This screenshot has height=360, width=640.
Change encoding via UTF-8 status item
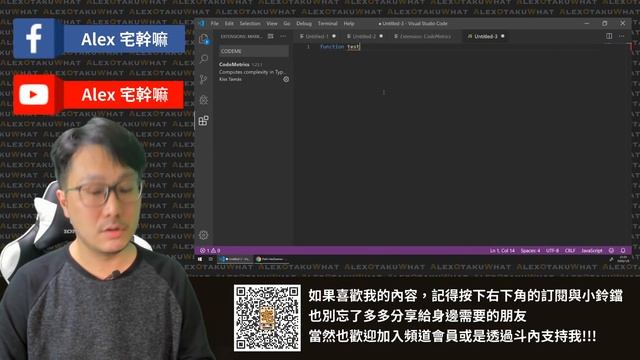pyautogui.click(x=552, y=251)
